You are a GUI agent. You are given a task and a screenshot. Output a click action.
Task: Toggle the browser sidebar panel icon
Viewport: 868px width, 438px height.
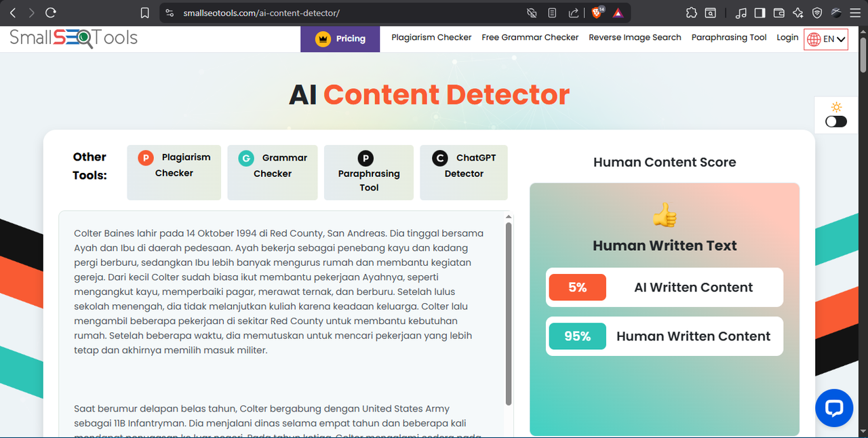pos(760,13)
